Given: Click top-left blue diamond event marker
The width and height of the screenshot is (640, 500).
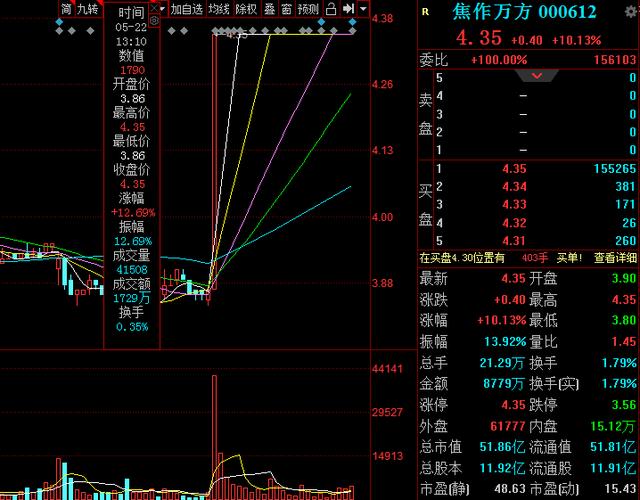Looking at the screenshot, I should click(x=60, y=22).
